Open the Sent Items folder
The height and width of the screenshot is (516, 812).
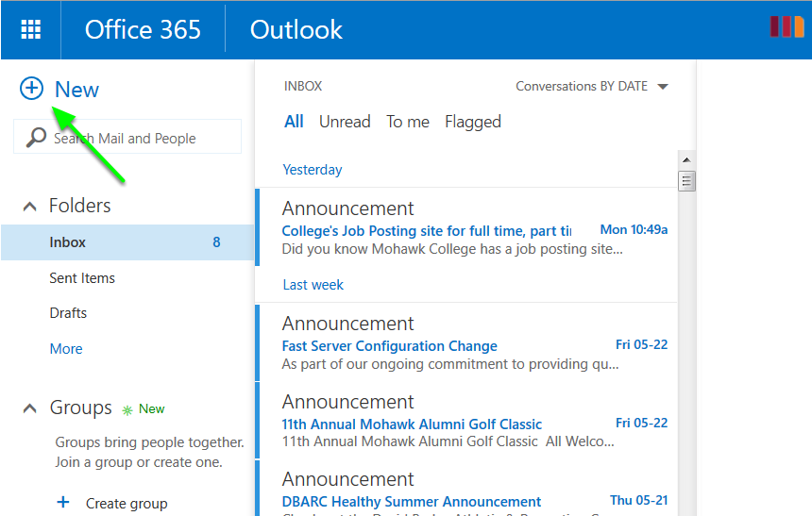[82, 278]
